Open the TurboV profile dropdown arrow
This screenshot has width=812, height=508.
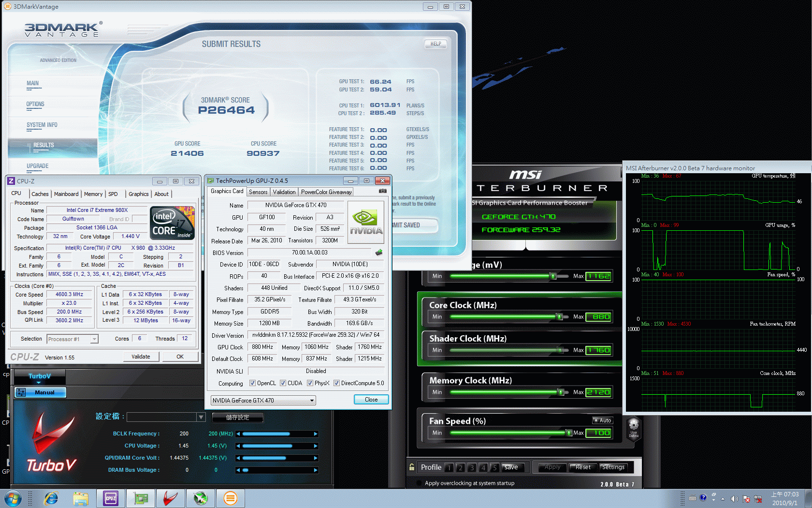point(201,417)
